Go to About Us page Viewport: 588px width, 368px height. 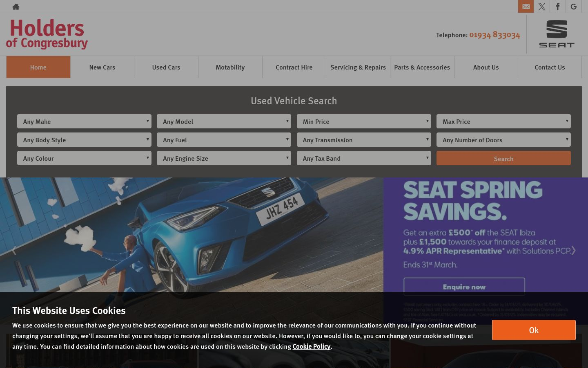click(486, 67)
